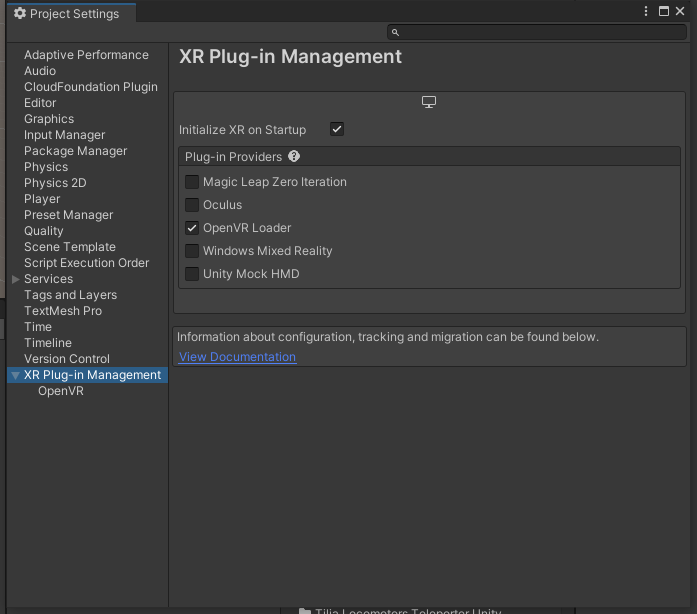Screen dimensions: 697x614
Task: Select TextMesh Pro settings
Action: (x=63, y=311)
